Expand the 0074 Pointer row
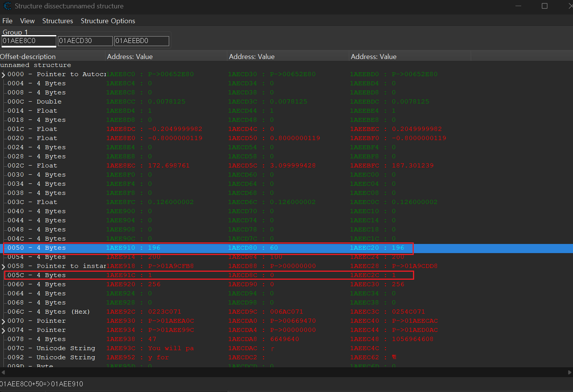Viewport: 573px width, 392px height. click(3, 330)
